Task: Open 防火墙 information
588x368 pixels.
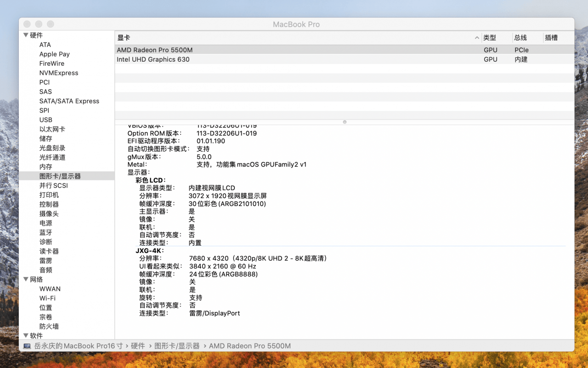Action: (49, 326)
